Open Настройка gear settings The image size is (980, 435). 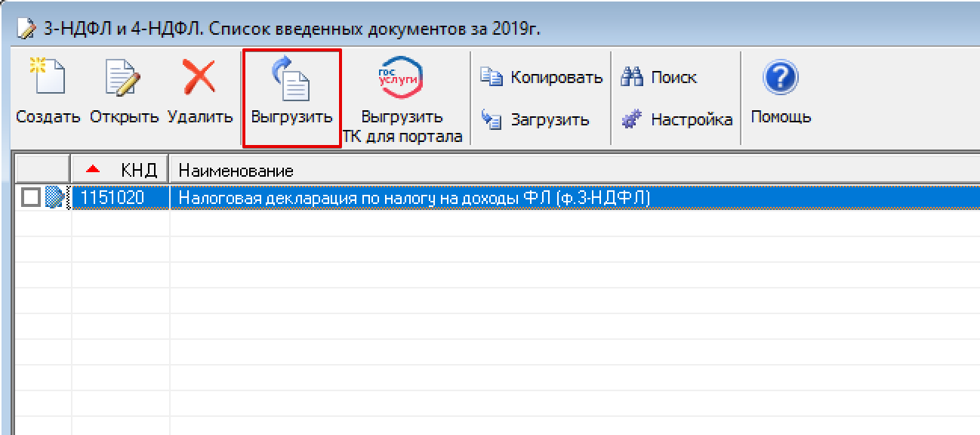(x=676, y=119)
